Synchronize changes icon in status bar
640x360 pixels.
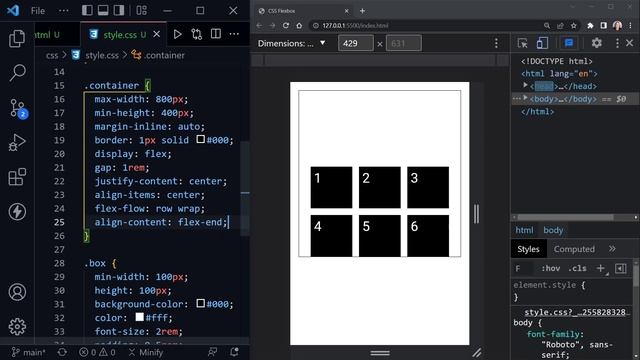point(62,352)
